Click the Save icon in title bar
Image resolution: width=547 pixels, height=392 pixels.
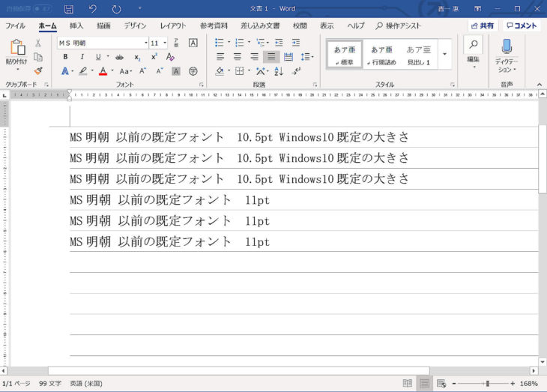point(69,9)
